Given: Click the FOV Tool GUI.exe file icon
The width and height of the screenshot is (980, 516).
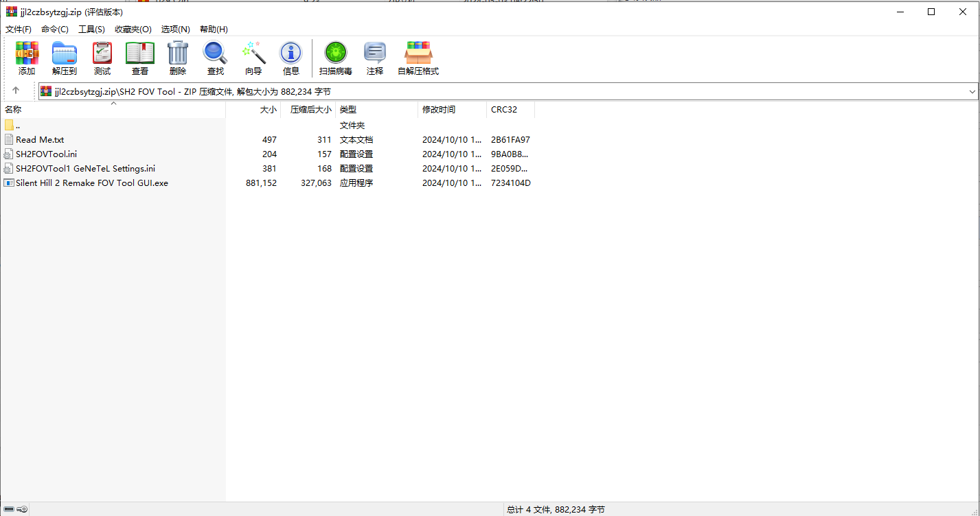Looking at the screenshot, I should tap(9, 183).
